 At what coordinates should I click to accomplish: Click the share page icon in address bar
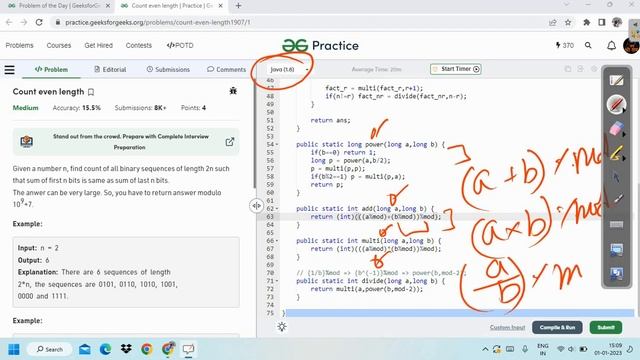tap(553, 22)
